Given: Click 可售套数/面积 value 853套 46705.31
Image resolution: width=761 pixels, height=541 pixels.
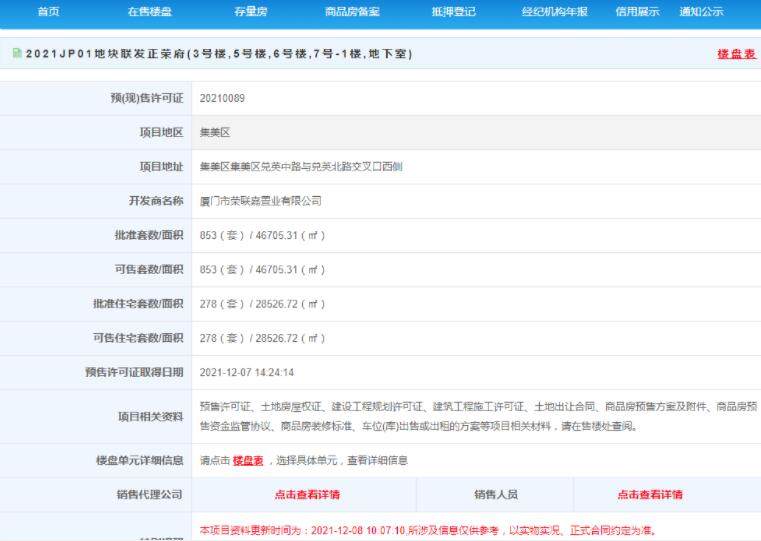Looking at the screenshot, I should [262, 269].
